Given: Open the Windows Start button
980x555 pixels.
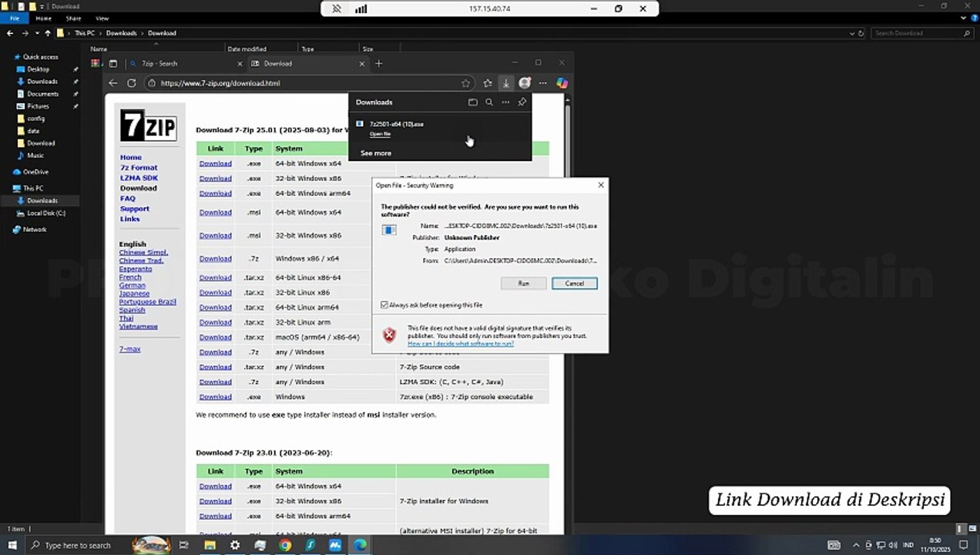Looking at the screenshot, I should [12, 545].
